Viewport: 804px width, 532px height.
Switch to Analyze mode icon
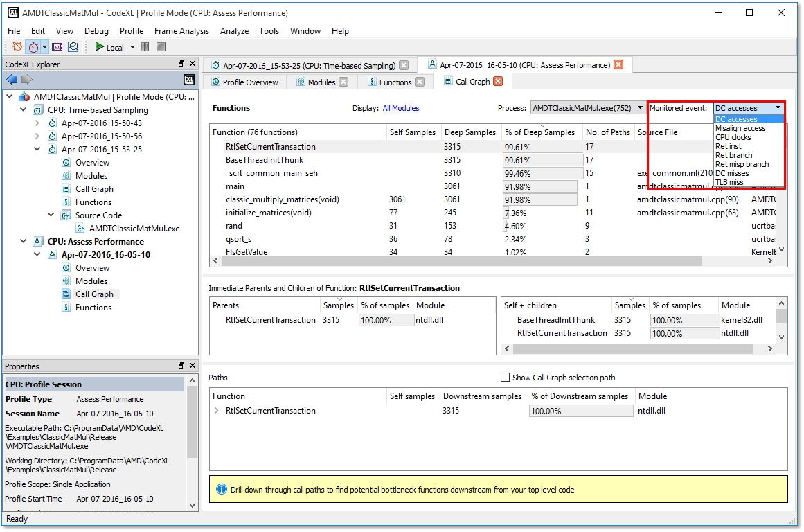pos(73,47)
